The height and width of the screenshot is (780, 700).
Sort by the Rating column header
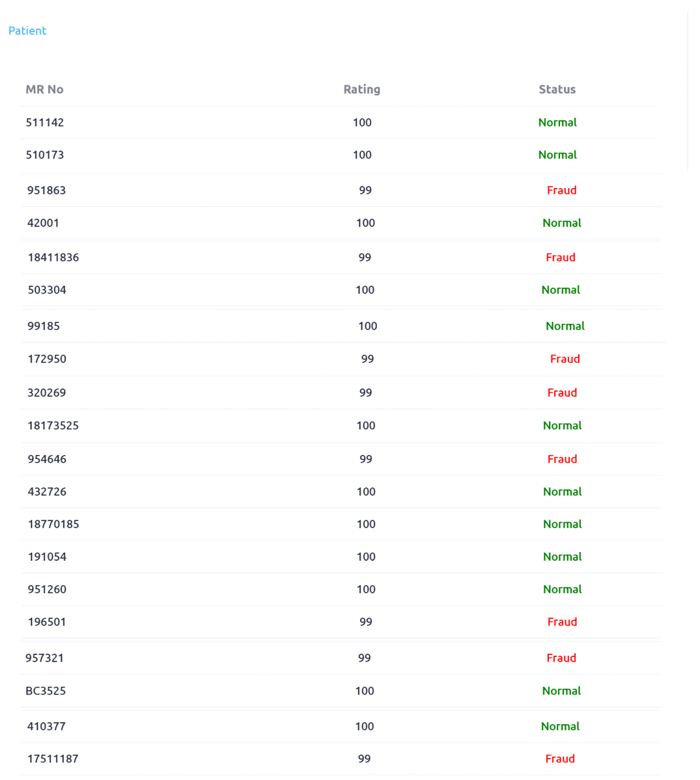(361, 90)
